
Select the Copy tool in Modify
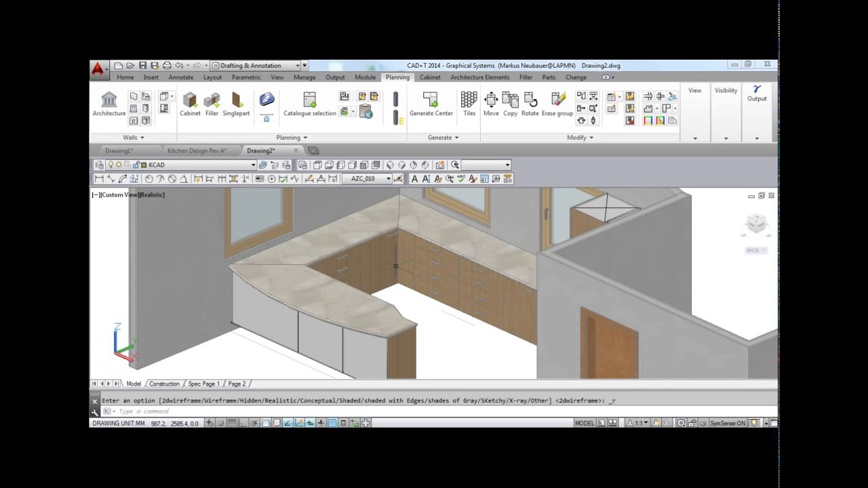point(510,104)
